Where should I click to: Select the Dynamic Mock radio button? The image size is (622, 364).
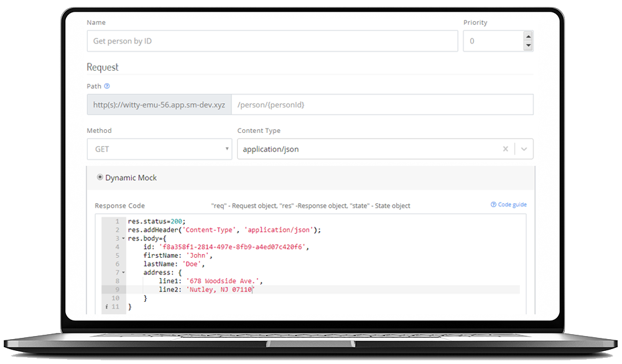100,177
